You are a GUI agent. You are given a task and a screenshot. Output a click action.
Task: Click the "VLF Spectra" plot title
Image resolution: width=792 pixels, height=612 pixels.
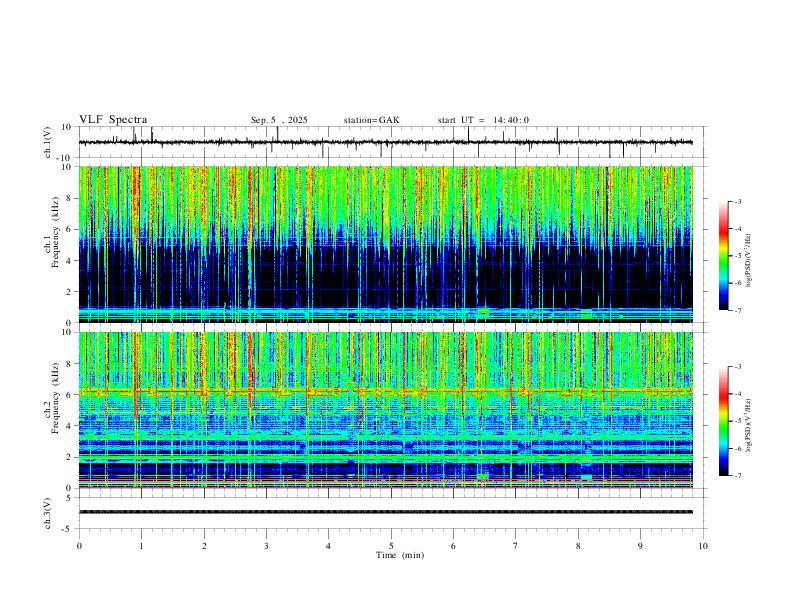[x=113, y=120]
